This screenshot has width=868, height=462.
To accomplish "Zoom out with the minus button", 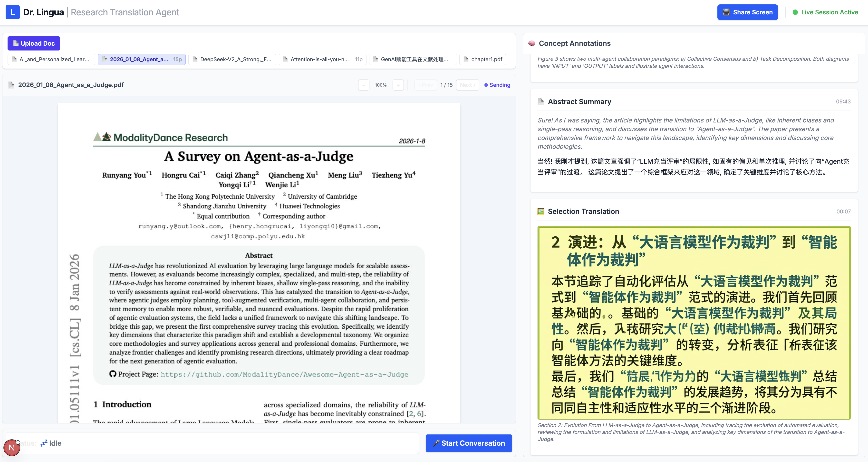I will (364, 85).
